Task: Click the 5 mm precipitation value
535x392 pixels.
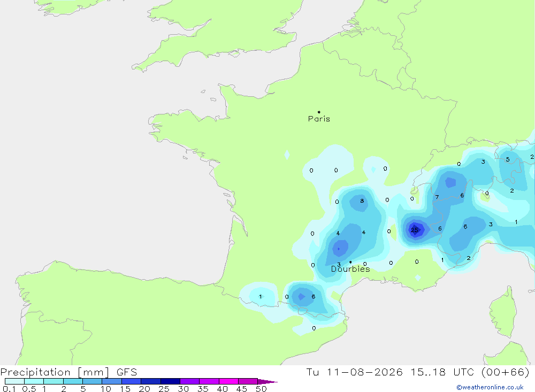Action: 508,159
